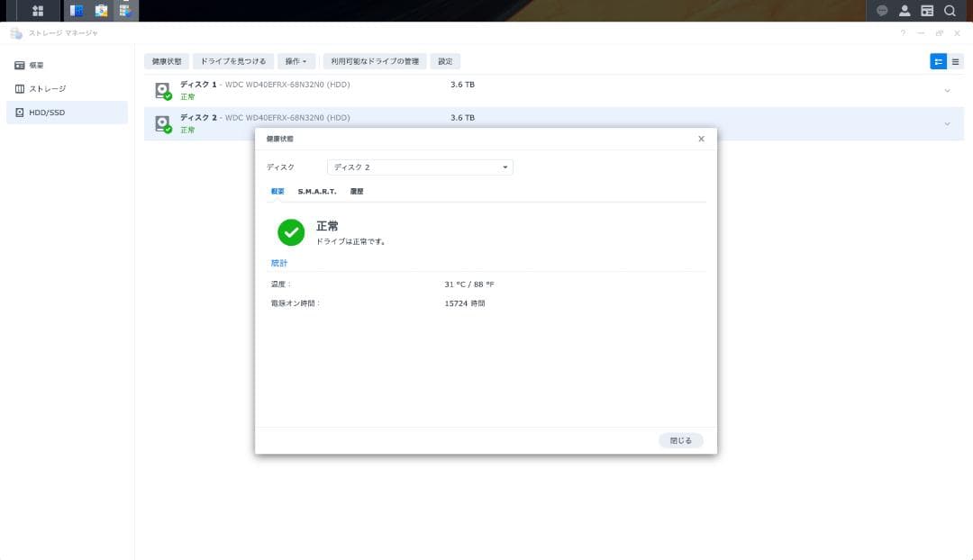The width and height of the screenshot is (973, 560).
Task: Open Storage Manager help question mark
Action: (903, 33)
